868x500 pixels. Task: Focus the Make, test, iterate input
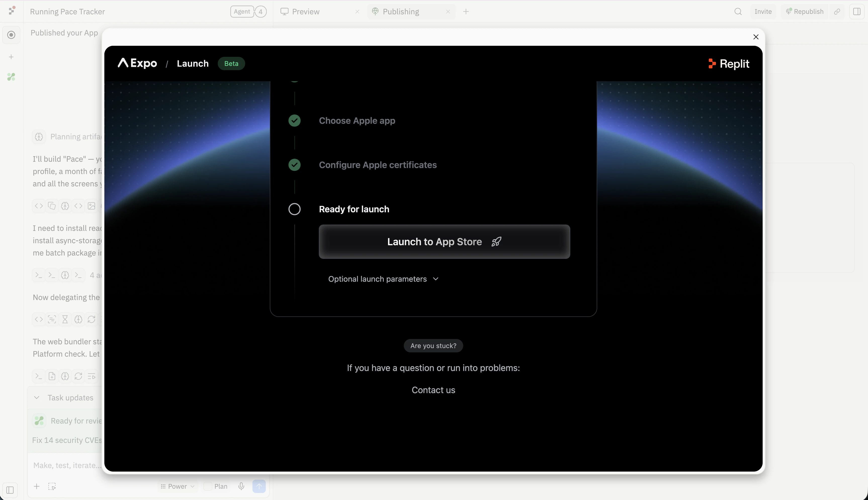click(x=67, y=466)
